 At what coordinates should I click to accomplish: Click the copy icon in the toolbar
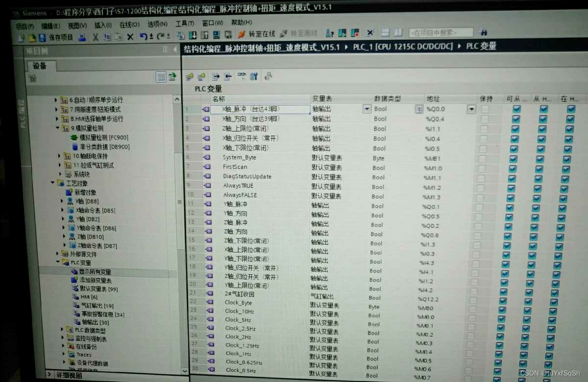107,37
